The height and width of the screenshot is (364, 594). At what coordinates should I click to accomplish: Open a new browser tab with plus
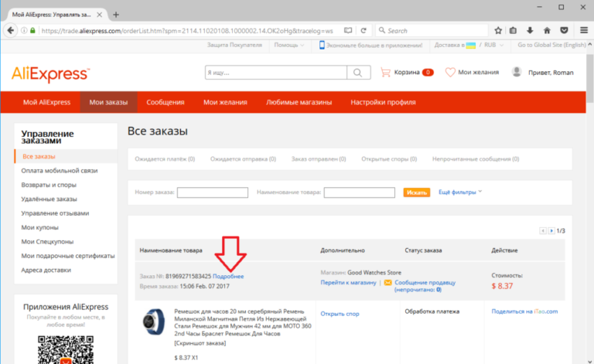116,15
